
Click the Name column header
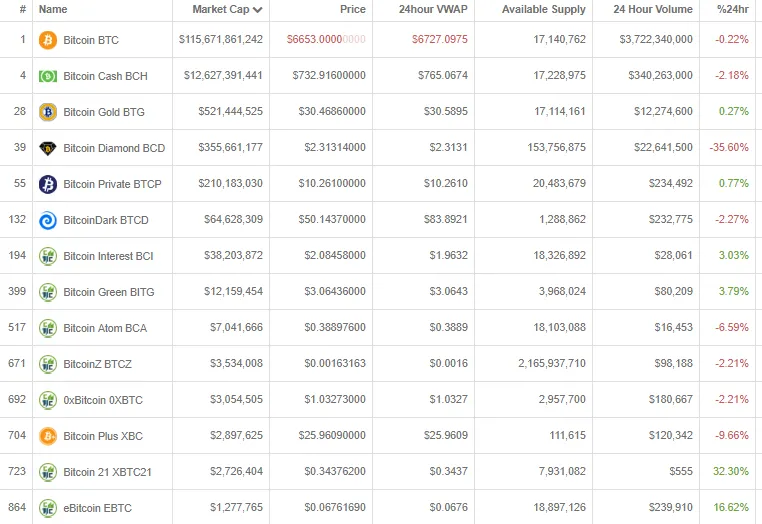53,9
